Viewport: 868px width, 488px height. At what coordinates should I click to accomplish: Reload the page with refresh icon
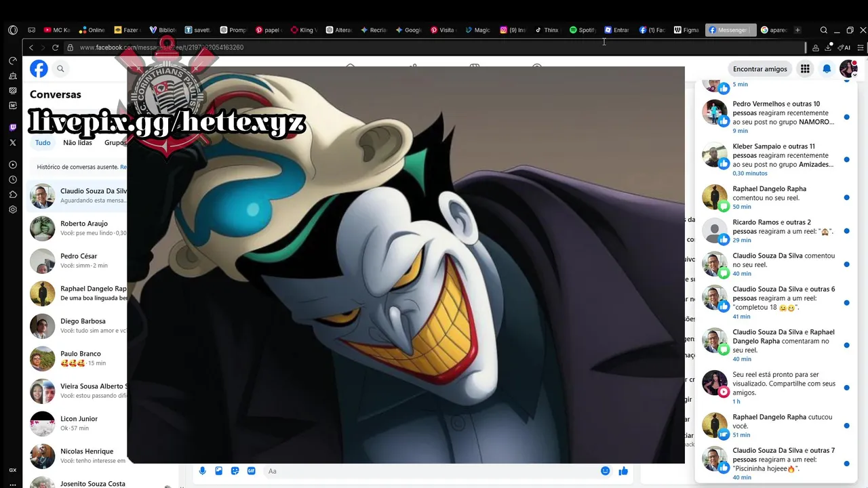(55, 47)
